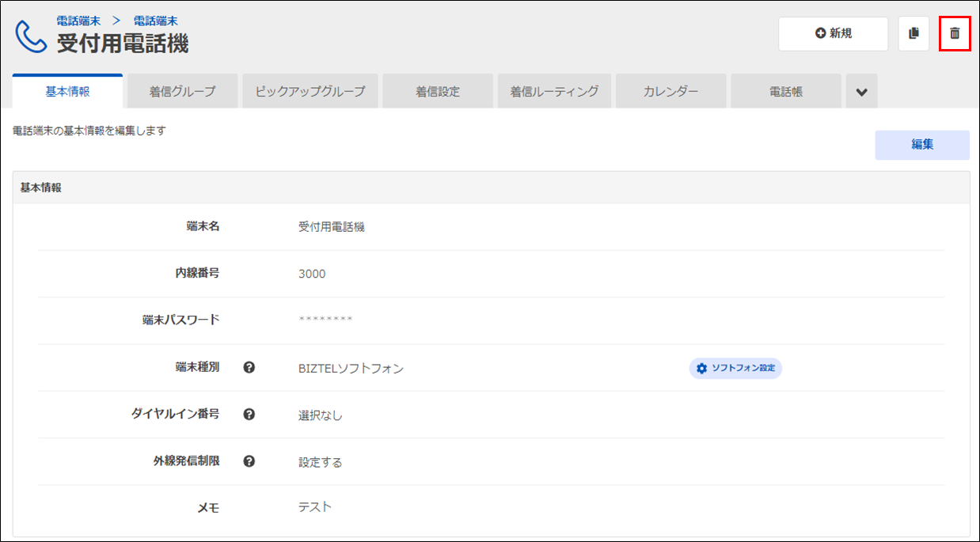This screenshot has width=980, height=542.
Task: Follow the first 電話端末 breadcrumb link
Action: (78, 21)
